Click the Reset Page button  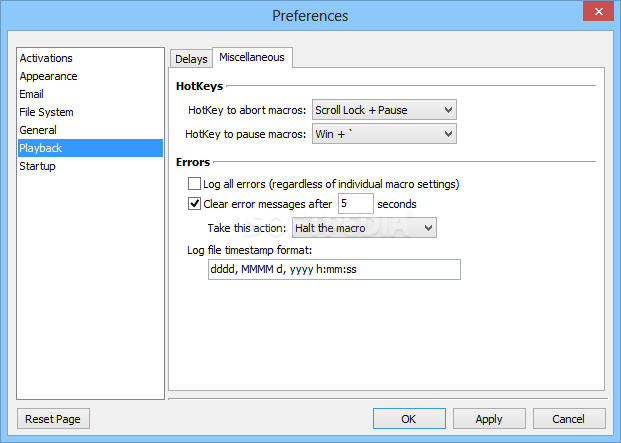coord(53,419)
